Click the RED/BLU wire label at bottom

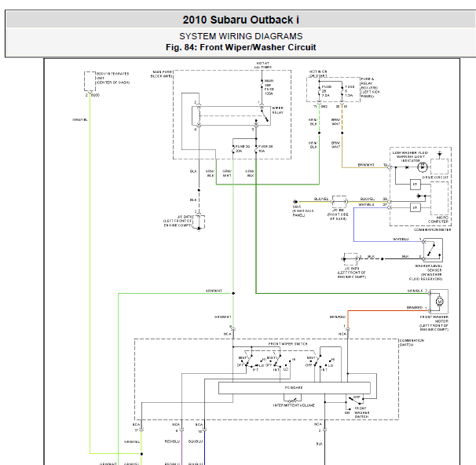[172, 441]
